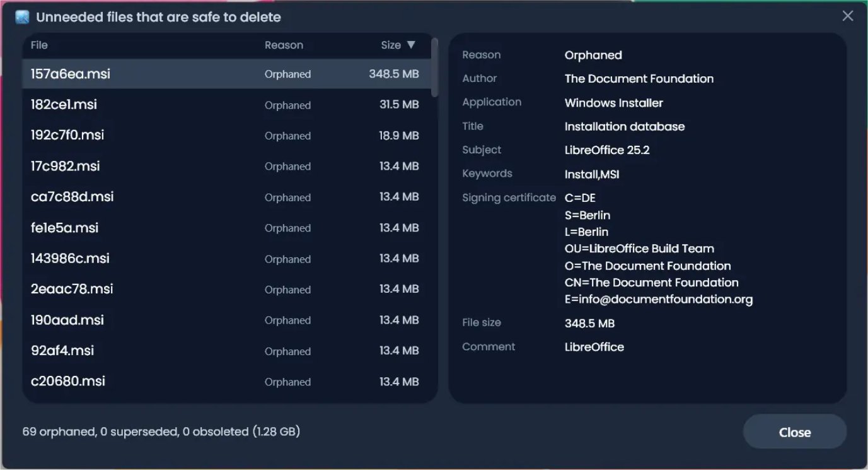Select the file 2eaac78.msi
The height and width of the screenshot is (470, 868).
coord(227,290)
